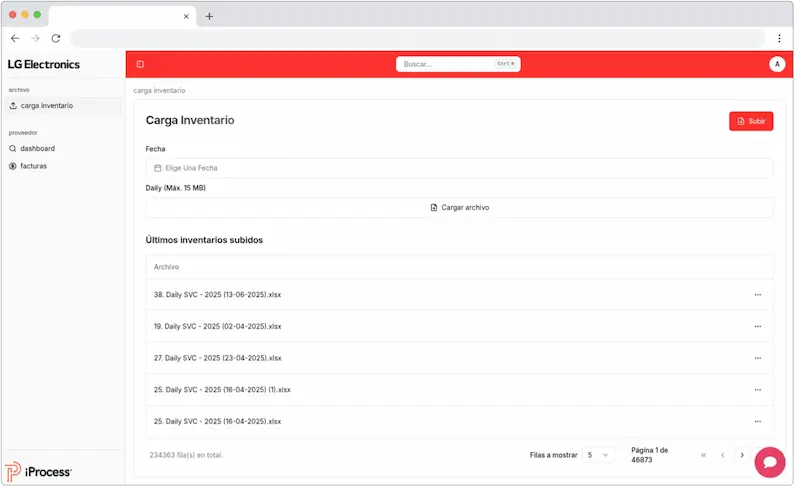
Task: Click the Archivo column header
Action: point(167,267)
